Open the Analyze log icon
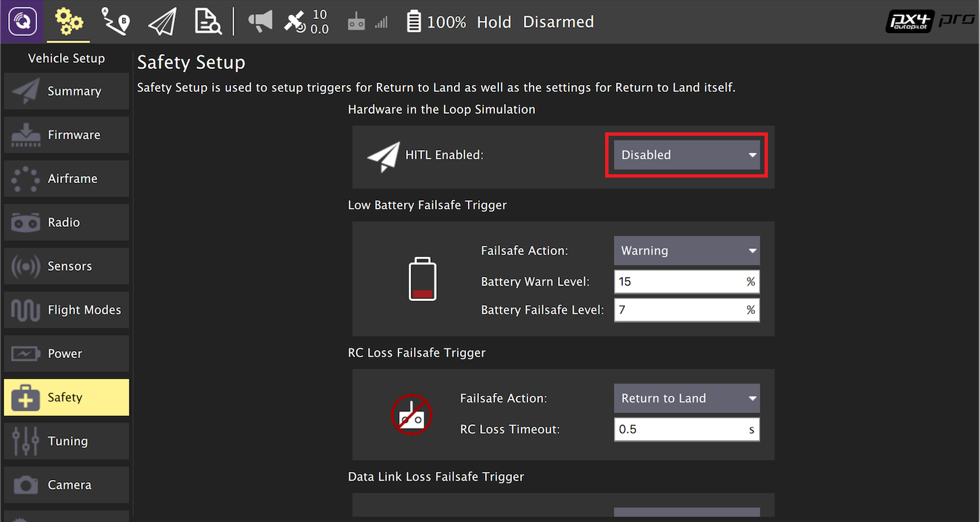This screenshot has height=522, width=980. click(207, 21)
